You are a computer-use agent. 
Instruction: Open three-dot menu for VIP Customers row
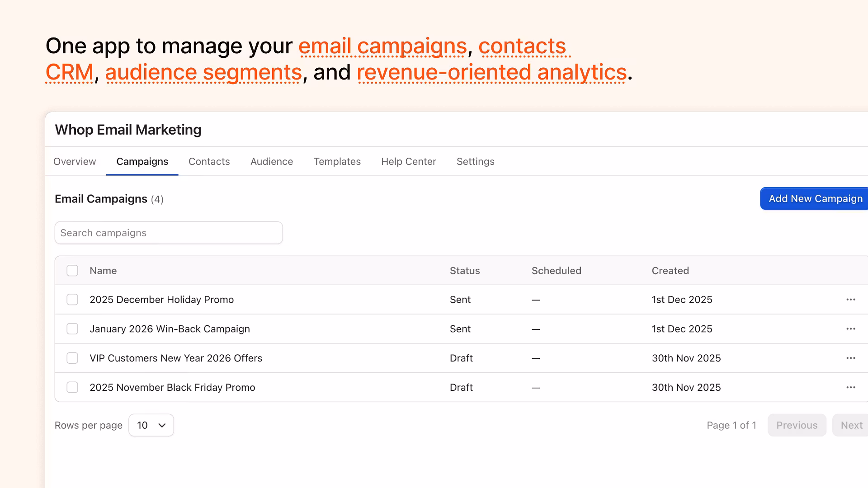click(850, 358)
